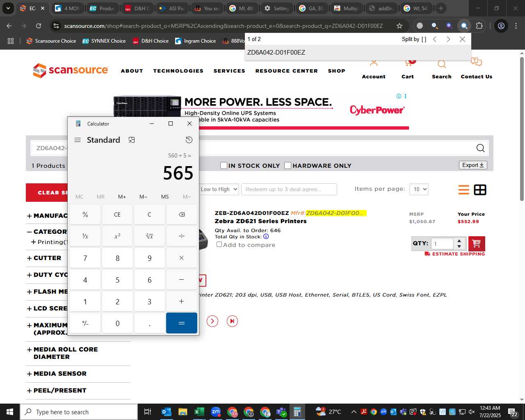Click the CE key in Calculator
This screenshot has width=525, height=420.
(x=117, y=215)
